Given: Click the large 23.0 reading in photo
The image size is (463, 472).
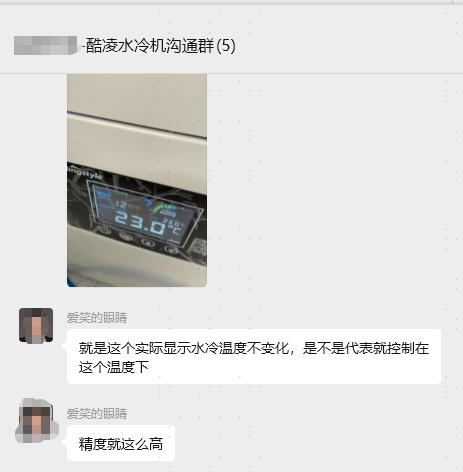Looking at the screenshot, I should [142, 223].
